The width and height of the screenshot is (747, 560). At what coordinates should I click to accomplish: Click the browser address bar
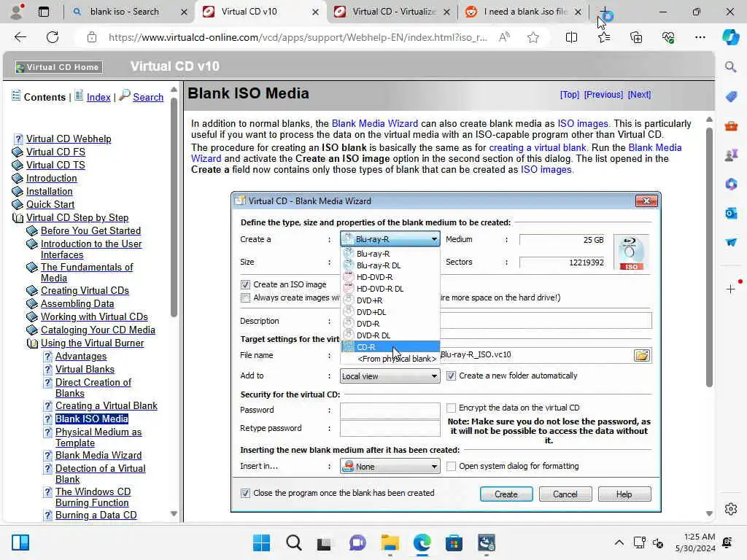[x=298, y=37]
